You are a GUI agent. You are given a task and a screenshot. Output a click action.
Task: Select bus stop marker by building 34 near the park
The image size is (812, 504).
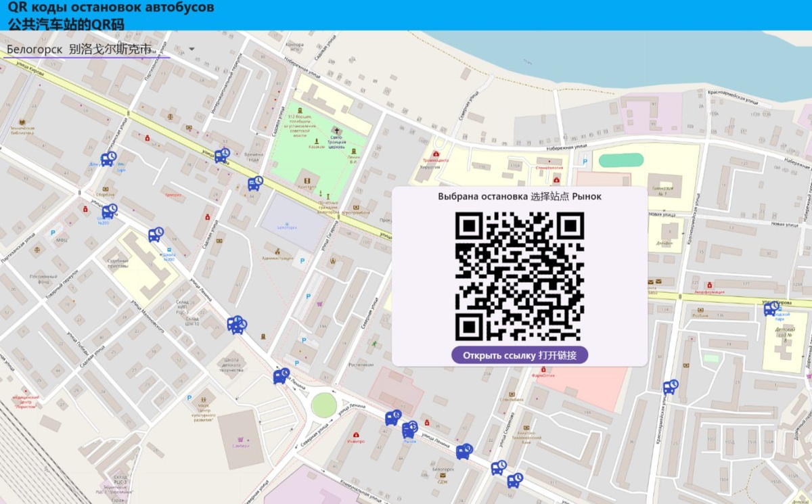click(255, 183)
